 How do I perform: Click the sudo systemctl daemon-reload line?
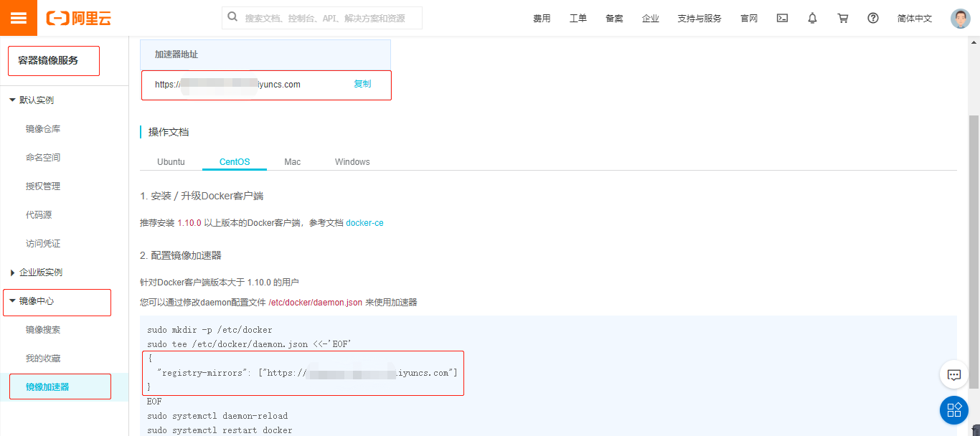[x=217, y=416]
